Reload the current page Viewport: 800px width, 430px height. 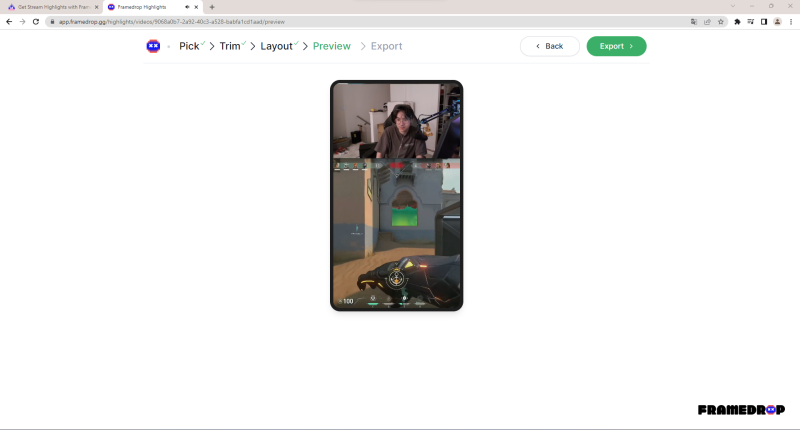pyautogui.click(x=36, y=22)
